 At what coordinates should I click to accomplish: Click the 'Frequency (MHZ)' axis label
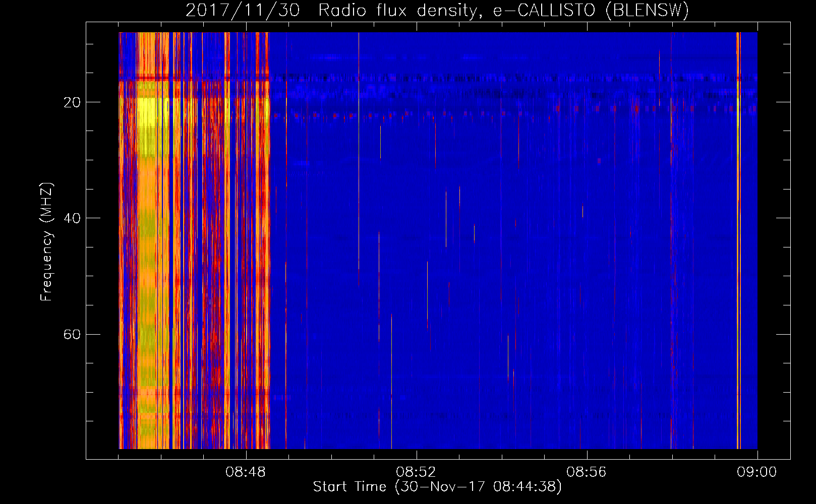pyautogui.click(x=46, y=242)
